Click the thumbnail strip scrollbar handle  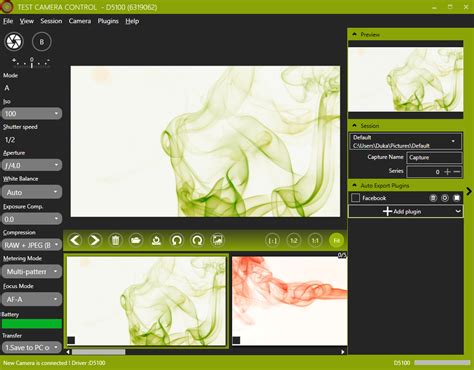(x=99, y=352)
